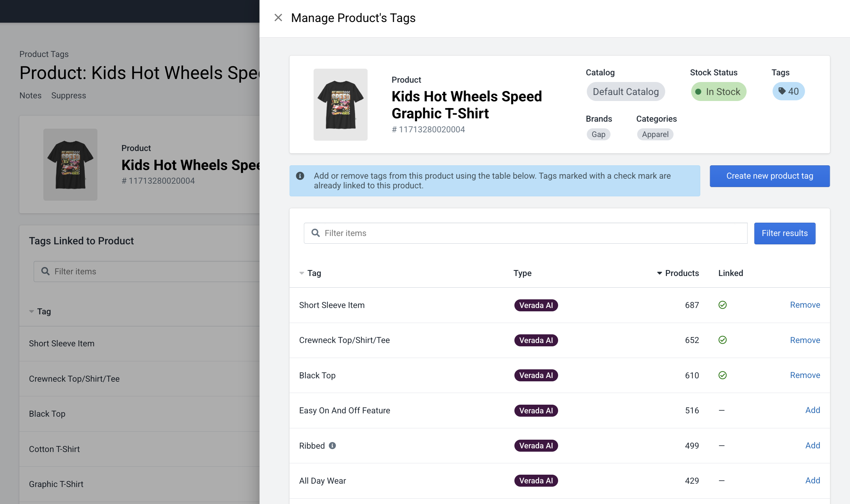Change sorting with the Products column arrow
The height and width of the screenshot is (504, 850).
click(659, 273)
